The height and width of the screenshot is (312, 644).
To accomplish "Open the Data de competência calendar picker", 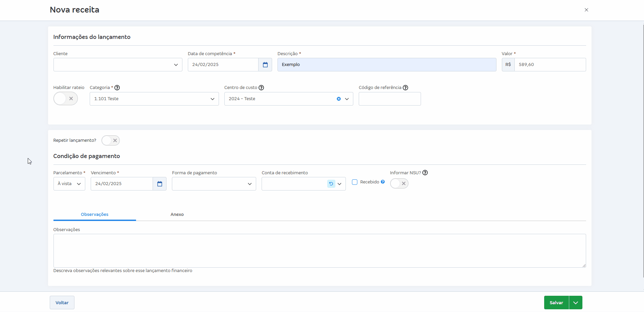I will click(265, 65).
